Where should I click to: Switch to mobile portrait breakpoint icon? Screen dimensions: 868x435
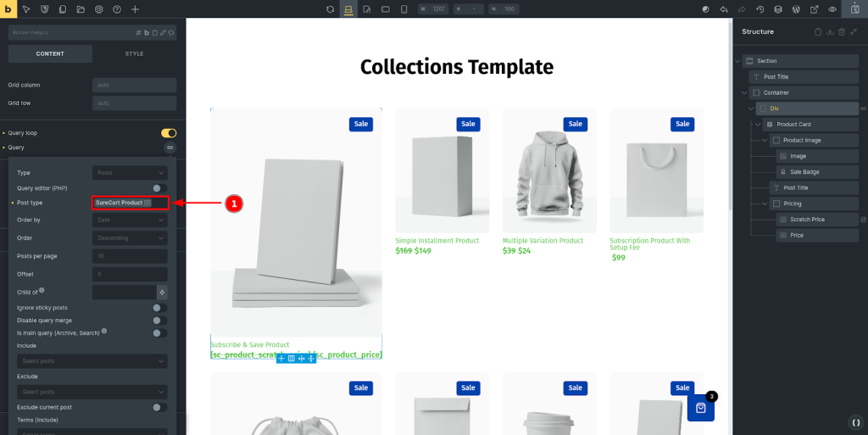403,8
